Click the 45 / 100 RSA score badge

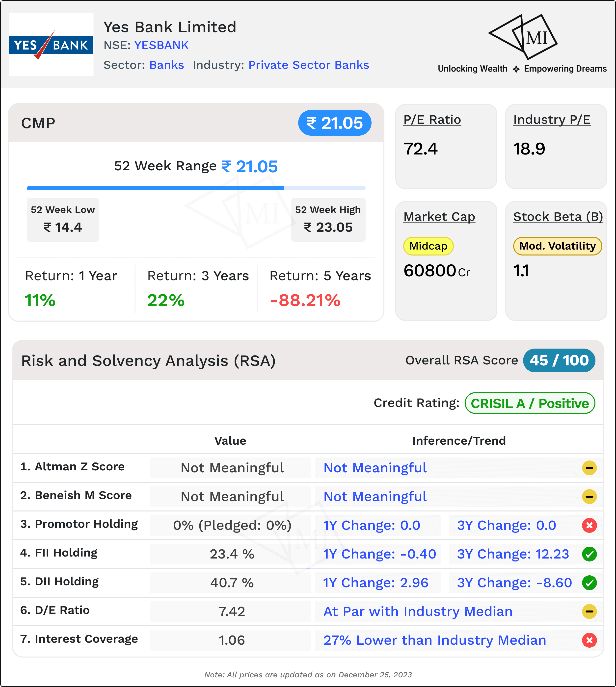click(x=559, y=360)
